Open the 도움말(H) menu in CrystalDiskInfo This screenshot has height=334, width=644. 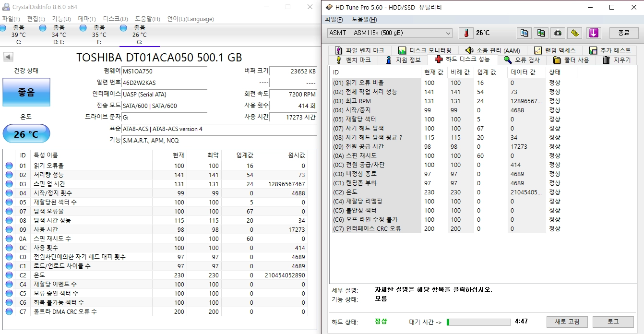(147, 19)
